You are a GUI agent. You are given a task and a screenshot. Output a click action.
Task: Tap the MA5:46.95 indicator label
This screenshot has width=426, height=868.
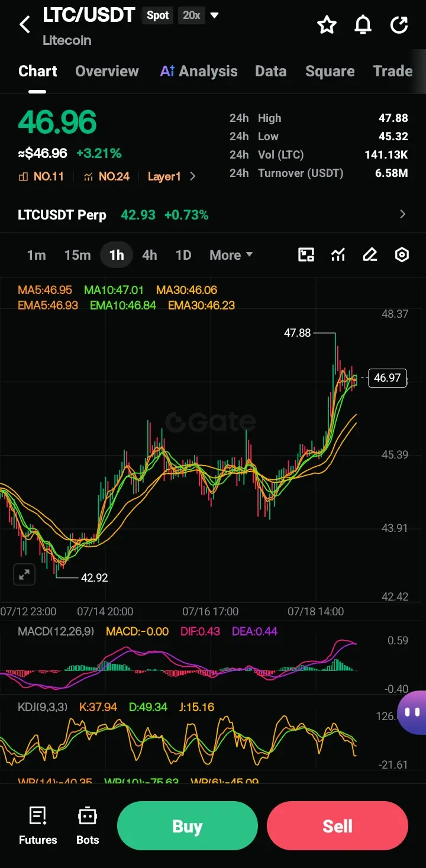45,290
